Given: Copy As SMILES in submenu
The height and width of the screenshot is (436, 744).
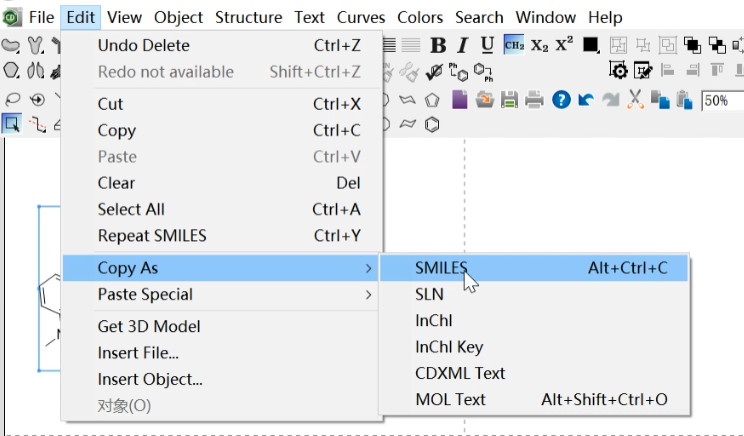Looking at the screenshot, I should pos(534,268).
